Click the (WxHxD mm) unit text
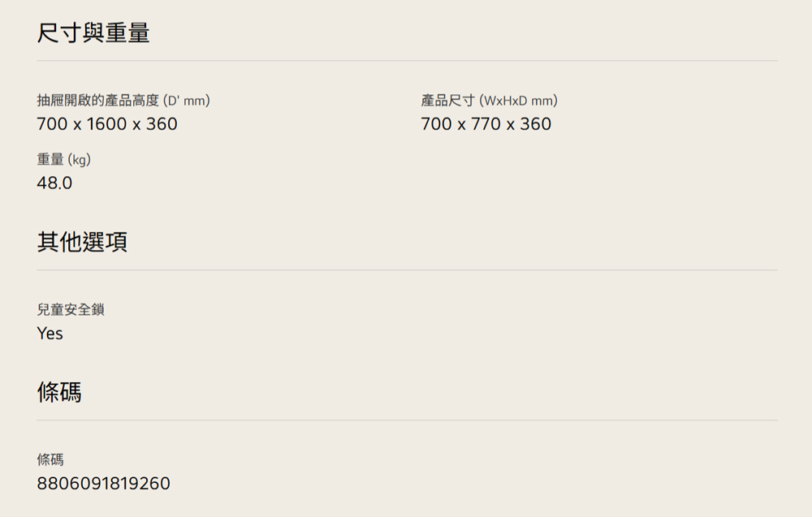Viewport: 812px width, 517px height. 518,101
